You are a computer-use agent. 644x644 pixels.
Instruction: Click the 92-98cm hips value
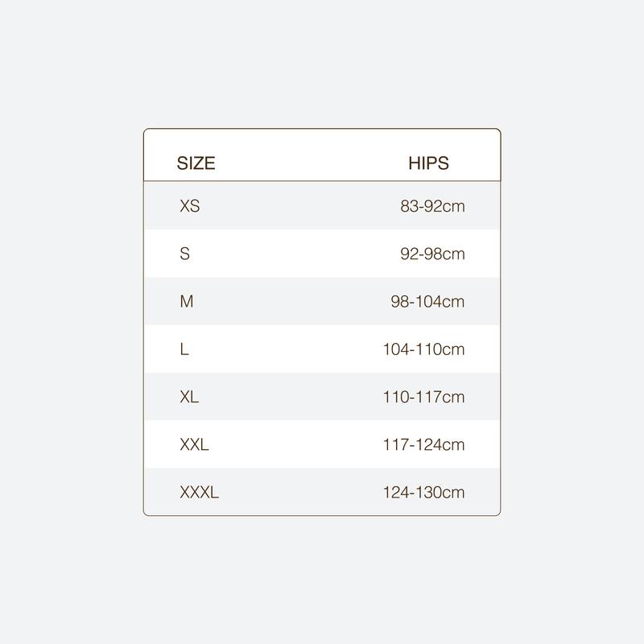[432, 254]
